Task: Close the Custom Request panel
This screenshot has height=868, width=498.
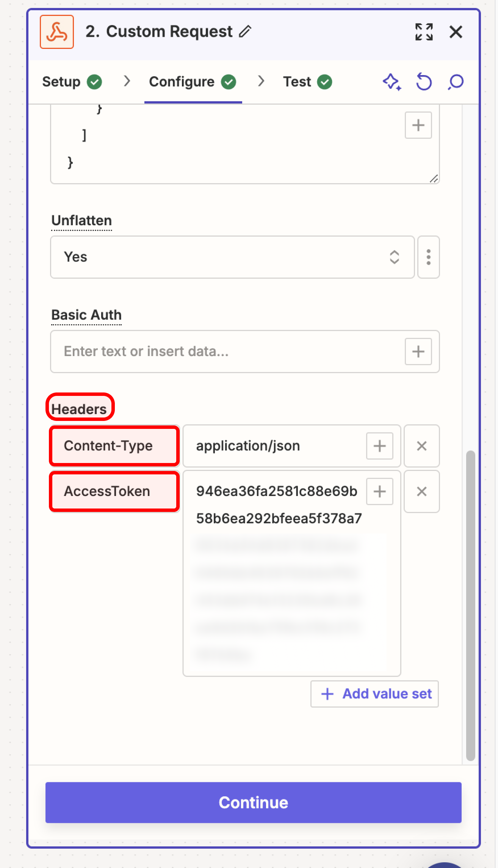Action: click(x=456, y=32)
